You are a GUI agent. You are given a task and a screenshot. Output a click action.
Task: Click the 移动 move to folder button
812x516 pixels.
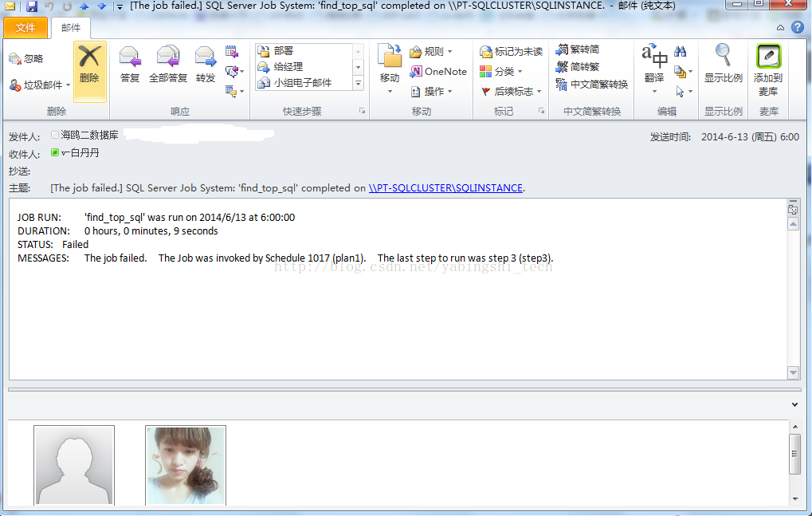coord(390,69)
